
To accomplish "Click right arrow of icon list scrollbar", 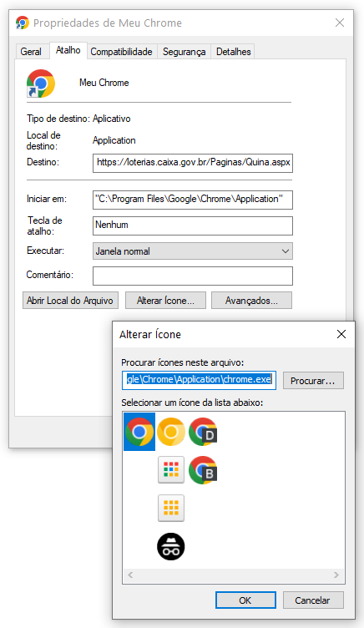I will 336,575.
